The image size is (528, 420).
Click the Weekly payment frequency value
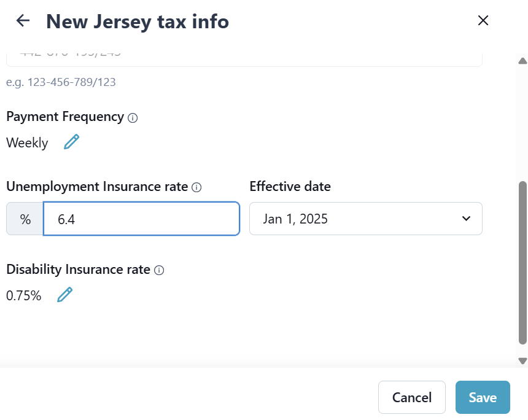(x=27, y=143)
